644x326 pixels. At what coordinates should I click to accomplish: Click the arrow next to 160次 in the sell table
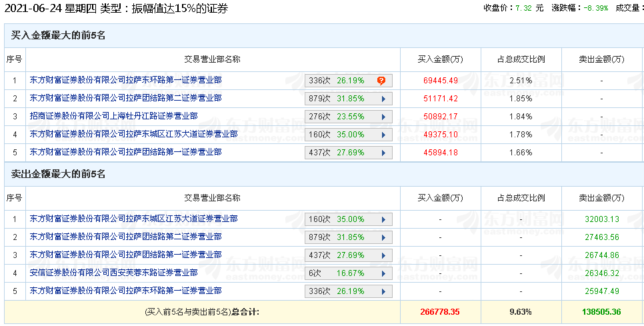383,219
